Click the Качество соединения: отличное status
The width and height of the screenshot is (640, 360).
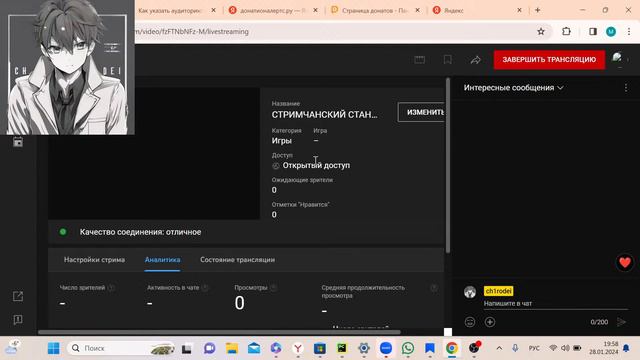point(140,232)
